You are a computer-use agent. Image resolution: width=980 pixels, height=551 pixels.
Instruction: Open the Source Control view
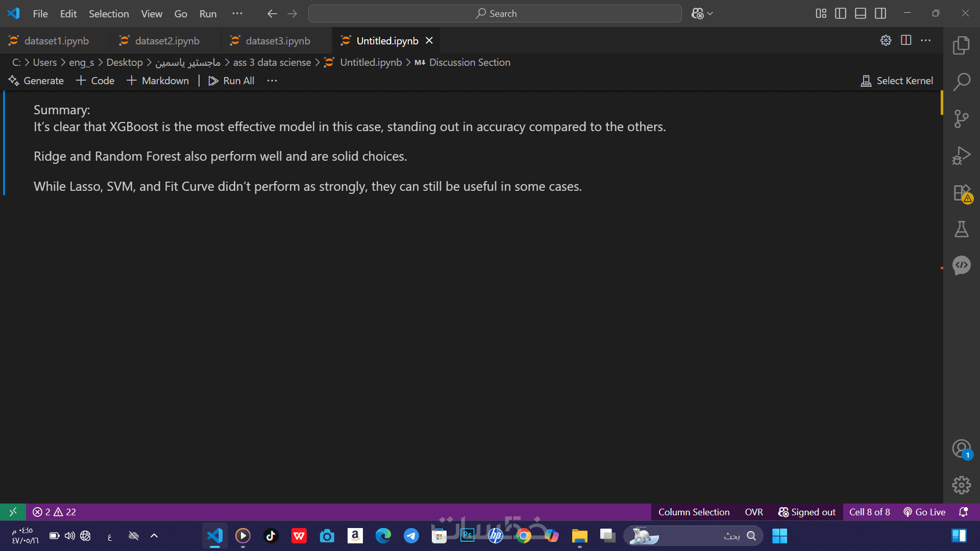pyautogui.click(x=961, y=119)
